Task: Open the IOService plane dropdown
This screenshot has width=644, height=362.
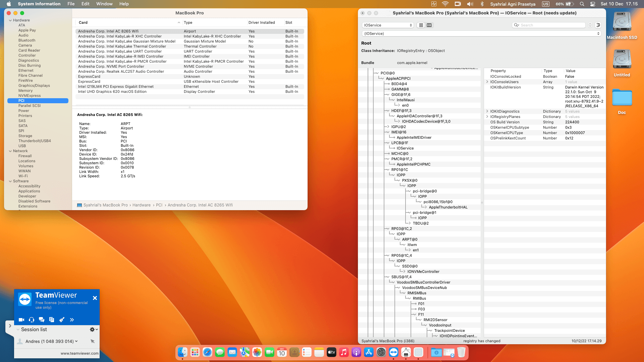Action: pos(388,25)
